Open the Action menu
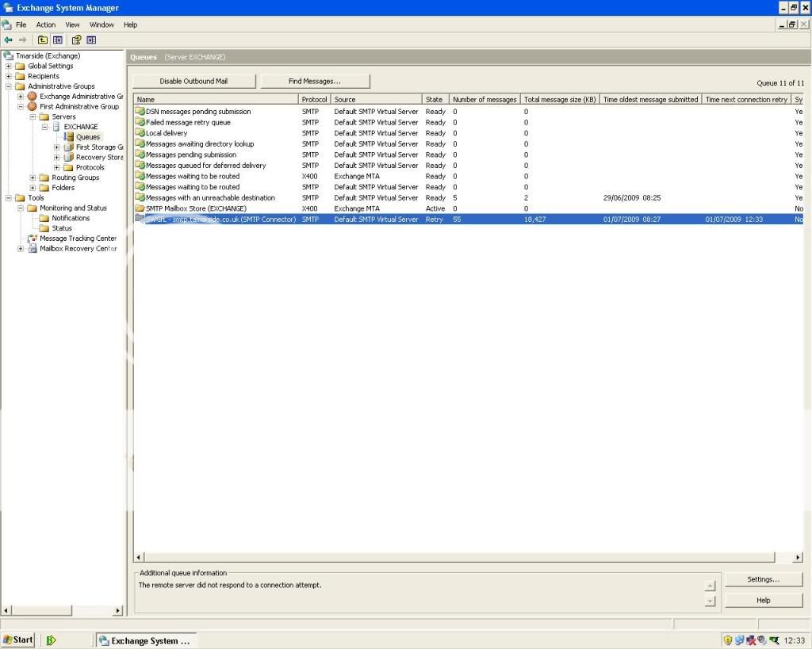Screen dimensions: 812x649 (45, 25)
